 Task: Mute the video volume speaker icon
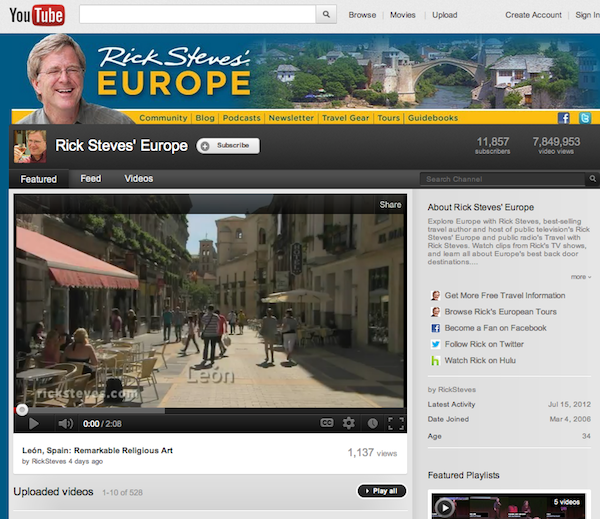(65, 423)
